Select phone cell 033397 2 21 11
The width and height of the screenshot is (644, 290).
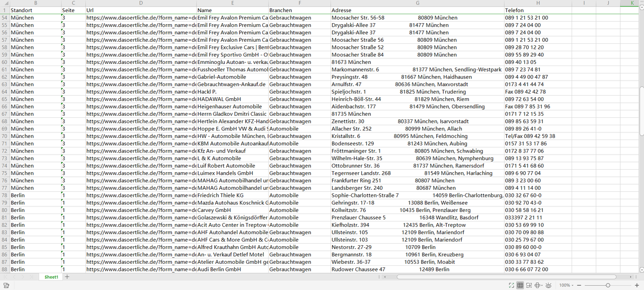click(x=538, y=217)
